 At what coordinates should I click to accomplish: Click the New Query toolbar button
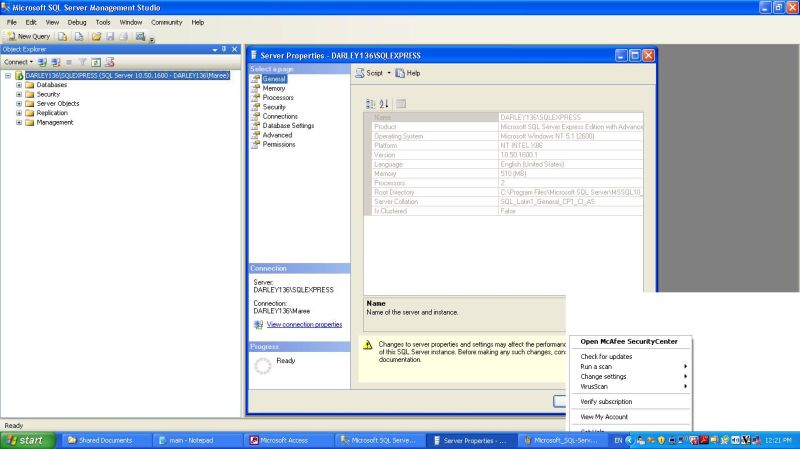pyautogui.click(x=28, y=36)
